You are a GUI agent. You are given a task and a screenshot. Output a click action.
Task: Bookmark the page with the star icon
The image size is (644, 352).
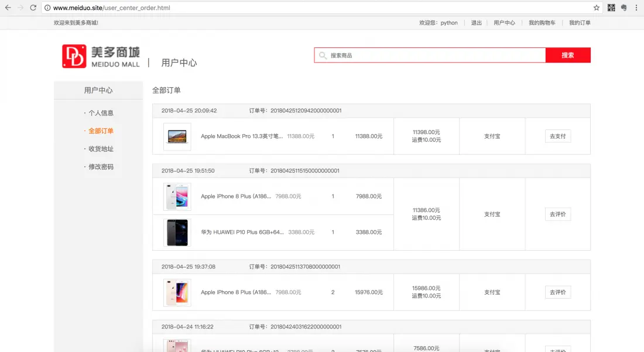(x=597, y=8)
